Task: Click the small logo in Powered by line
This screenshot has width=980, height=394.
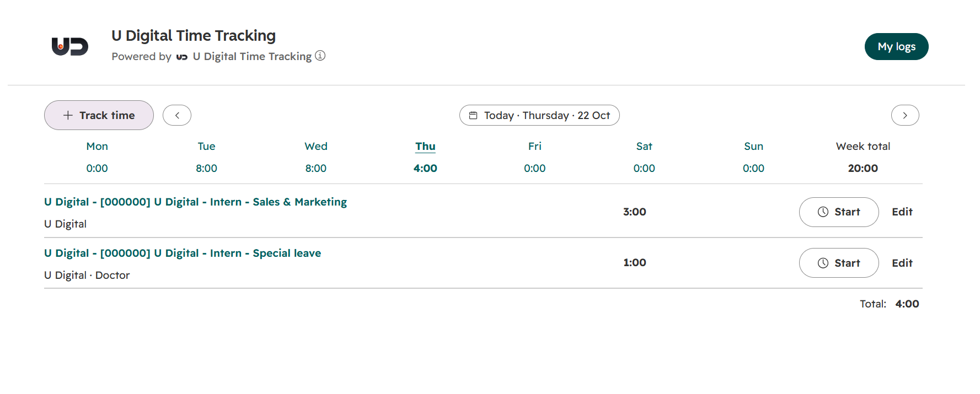Action: point(182,57)
